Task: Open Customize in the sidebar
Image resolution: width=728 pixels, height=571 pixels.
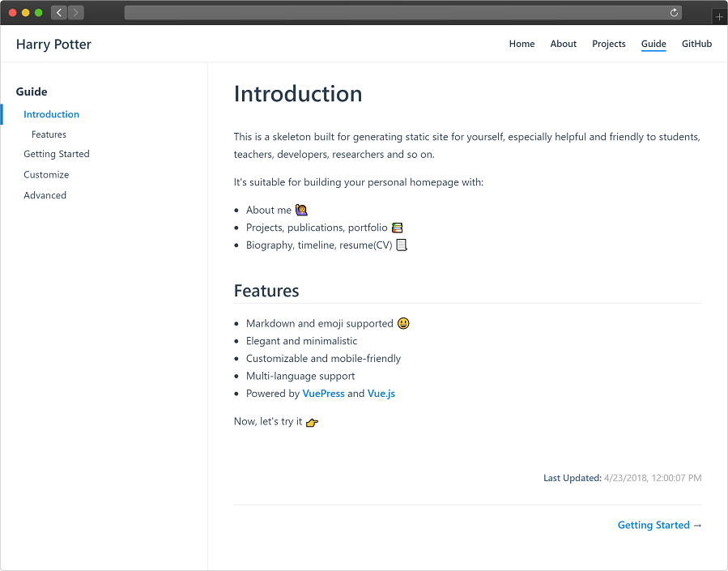Action: point(46,175)
